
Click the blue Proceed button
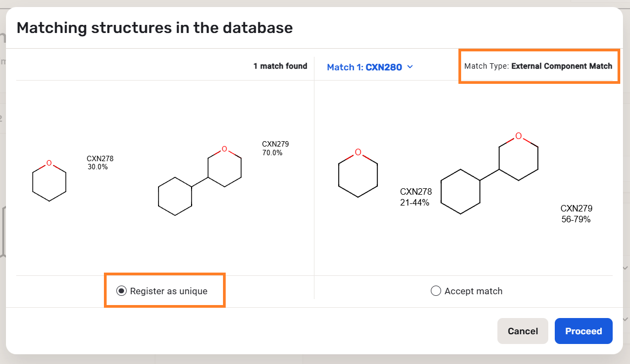pyautogui.click(x=583, y=331)
